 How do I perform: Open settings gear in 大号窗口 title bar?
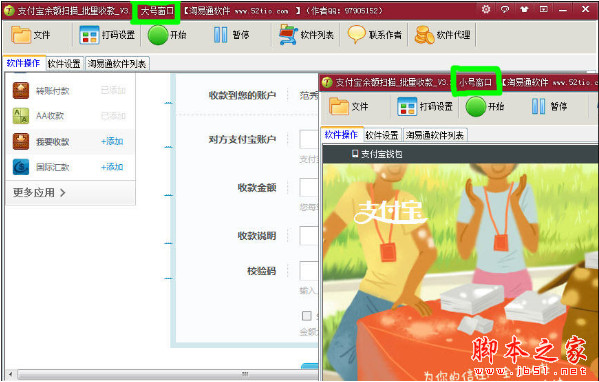[x=486, y=9]
